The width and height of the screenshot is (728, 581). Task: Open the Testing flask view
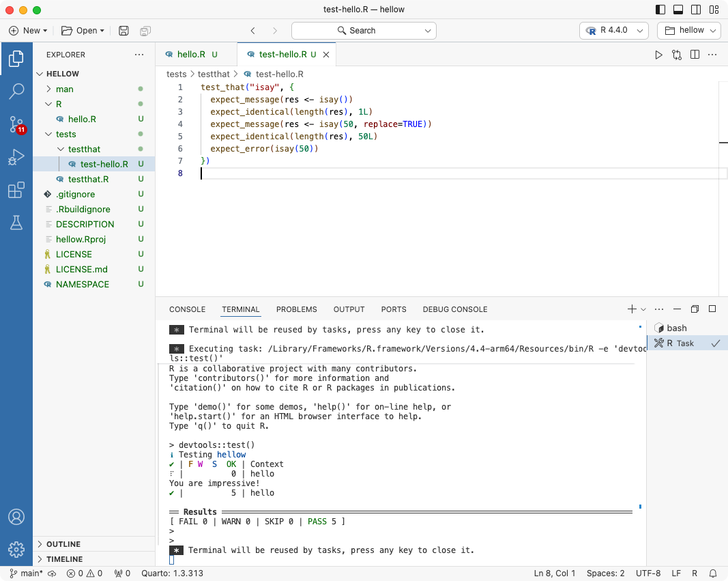tap(16, 222)
